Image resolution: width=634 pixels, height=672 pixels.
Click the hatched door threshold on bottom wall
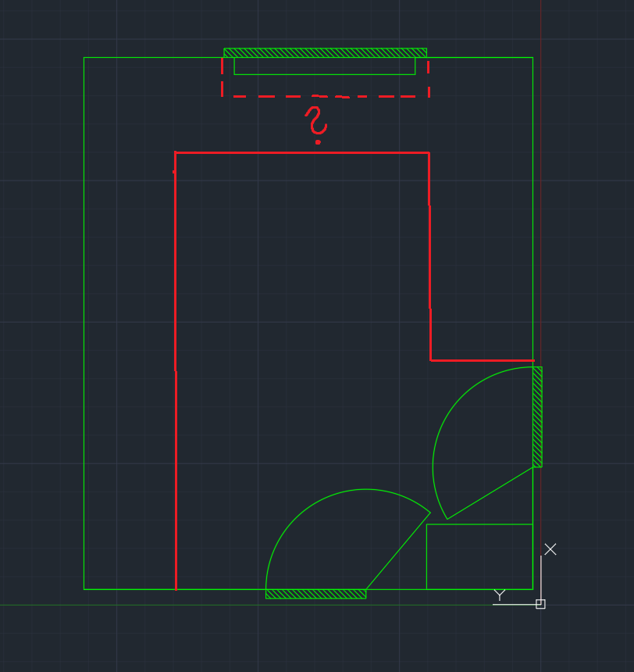tap(315, 595)
